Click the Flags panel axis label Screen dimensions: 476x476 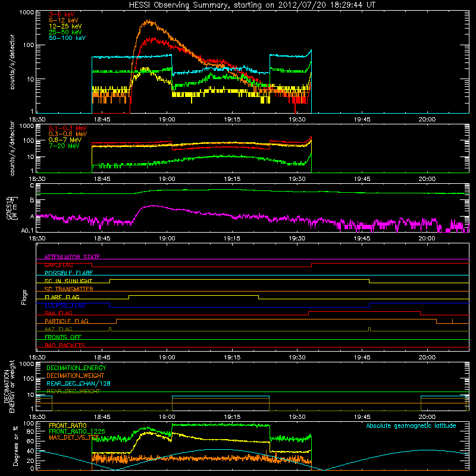click(x=24, y=297)
